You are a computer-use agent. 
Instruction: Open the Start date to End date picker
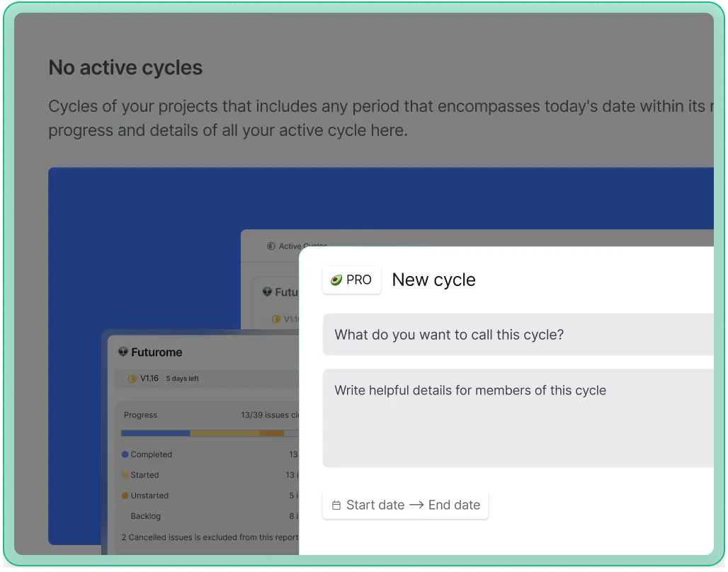(x=405, y=505)
